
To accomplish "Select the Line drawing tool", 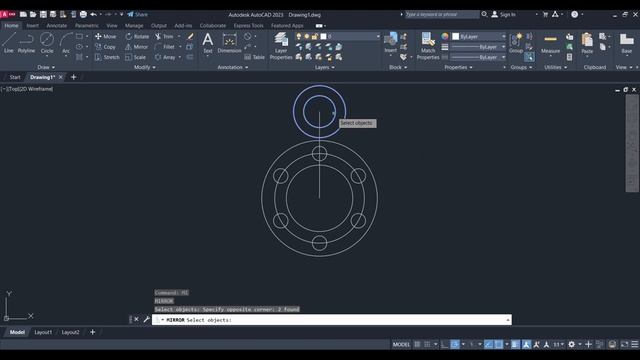I will (9, 42).
